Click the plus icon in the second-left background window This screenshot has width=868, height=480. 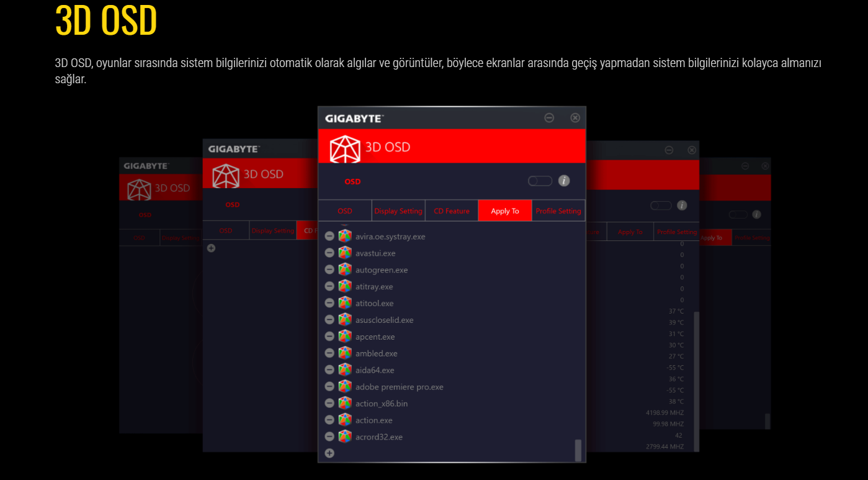(211, 248)
